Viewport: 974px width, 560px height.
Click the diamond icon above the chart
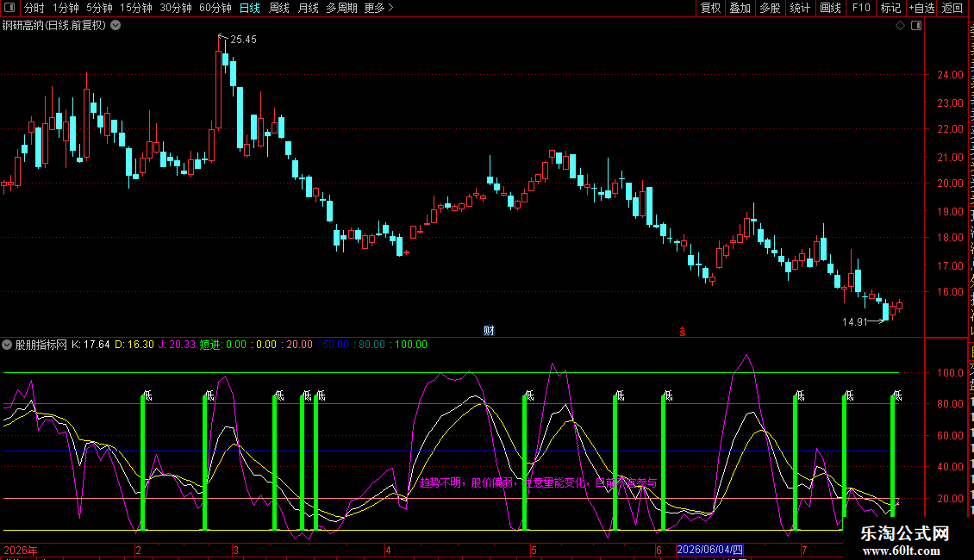pos(900,26)
